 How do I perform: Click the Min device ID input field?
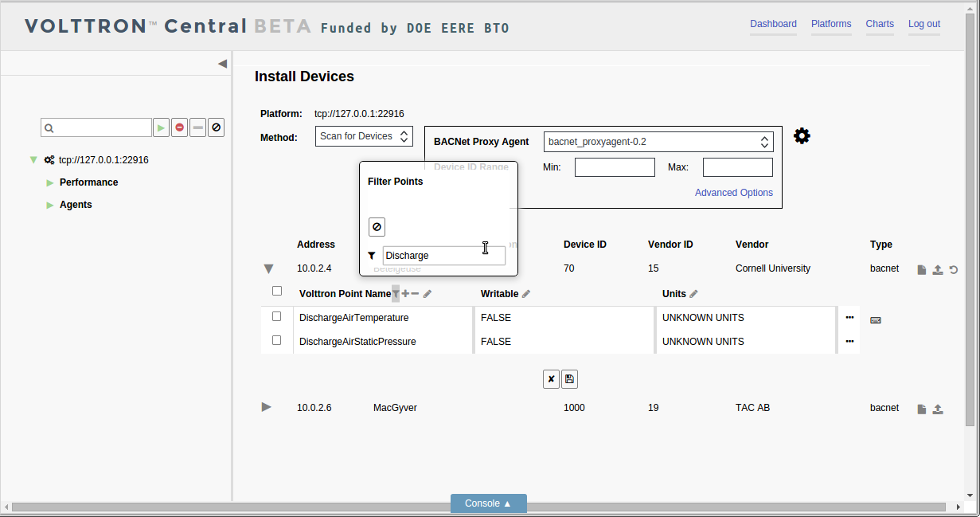pyautogui.click(x=615, y=167)
